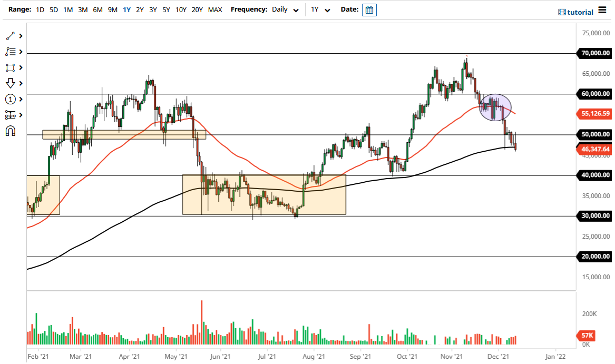Select the pattern annotation tool
615x364 pixels.
pyautogui.click(x=12, y=52)
